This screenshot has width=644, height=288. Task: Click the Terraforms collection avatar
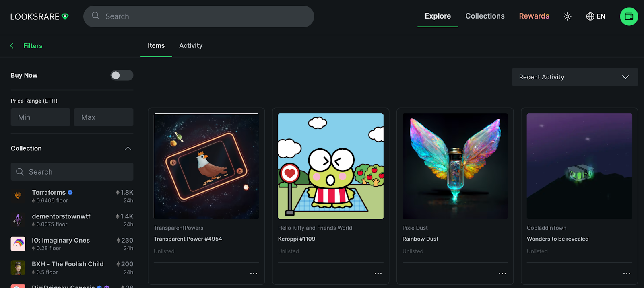coord(18,196)
